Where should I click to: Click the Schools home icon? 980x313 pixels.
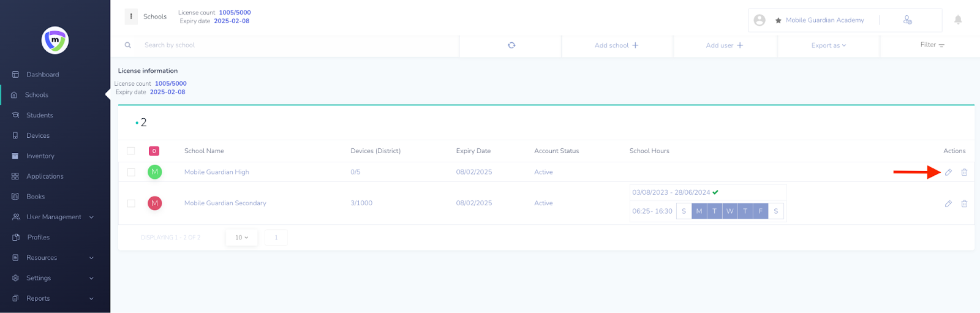[x=14, y=95]
